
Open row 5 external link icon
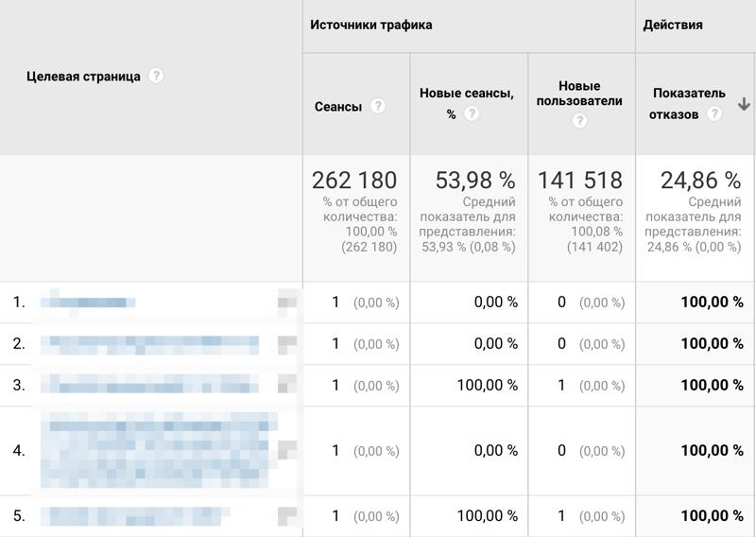pos(287,516)
